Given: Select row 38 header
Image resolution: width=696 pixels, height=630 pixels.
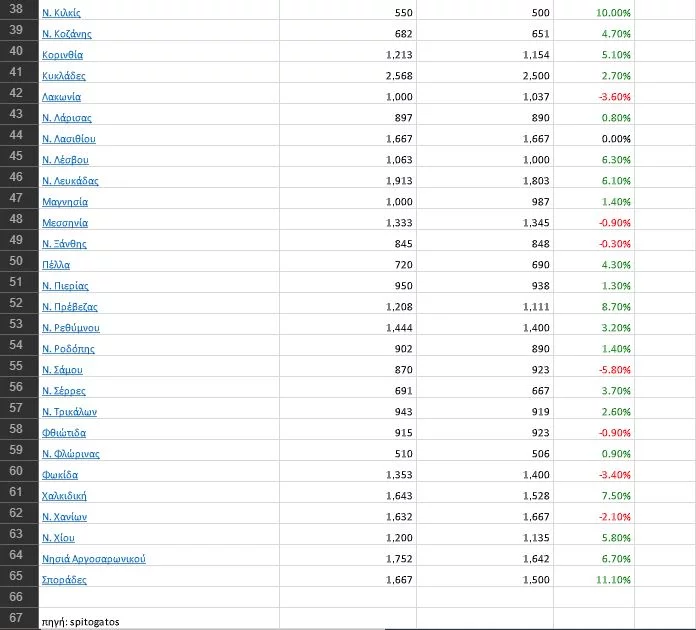Looking at the screenshot, I should pyautogui.click(x=17, y=13).
